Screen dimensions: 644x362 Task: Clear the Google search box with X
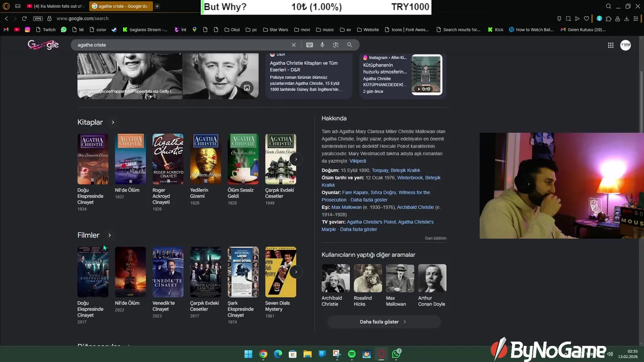pyautogui.click(x=294, y=45)
